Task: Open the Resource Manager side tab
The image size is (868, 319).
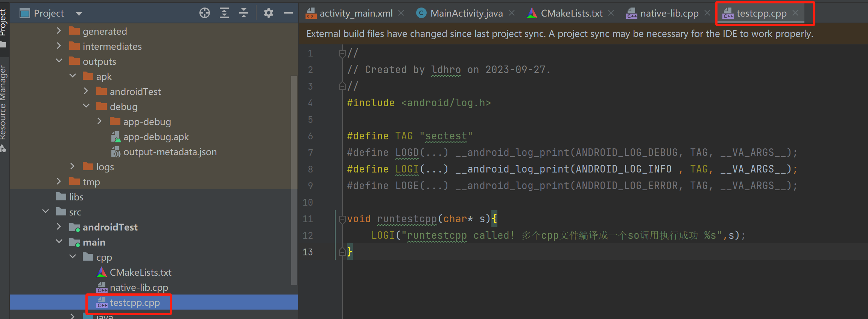Action: [x=3, y=108]
